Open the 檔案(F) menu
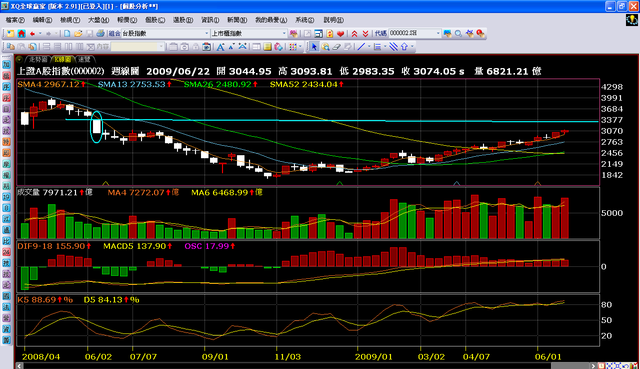The width and height of the screenshot is (640, 369). [x=15, y=20]
